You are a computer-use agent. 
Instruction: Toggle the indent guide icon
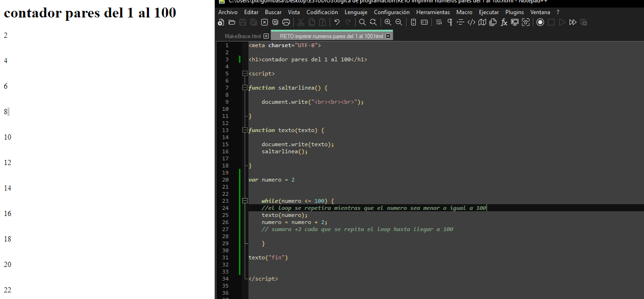461,22
